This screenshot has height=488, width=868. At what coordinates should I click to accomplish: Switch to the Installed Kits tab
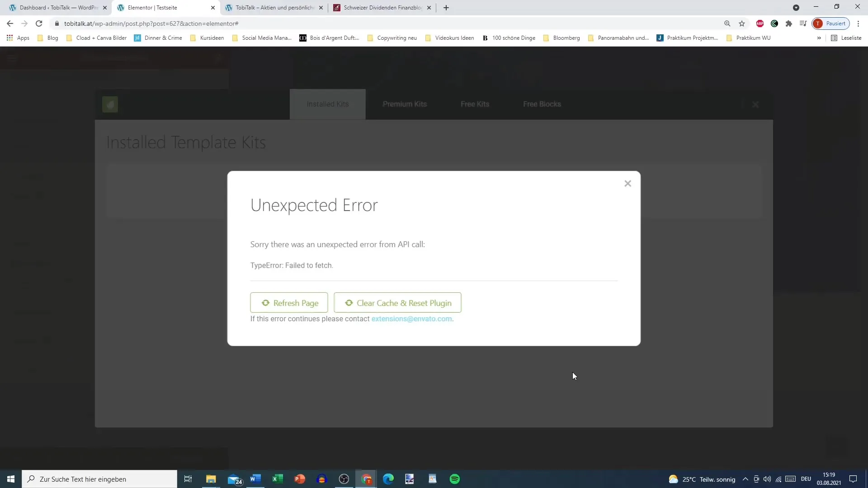[328, 104]
